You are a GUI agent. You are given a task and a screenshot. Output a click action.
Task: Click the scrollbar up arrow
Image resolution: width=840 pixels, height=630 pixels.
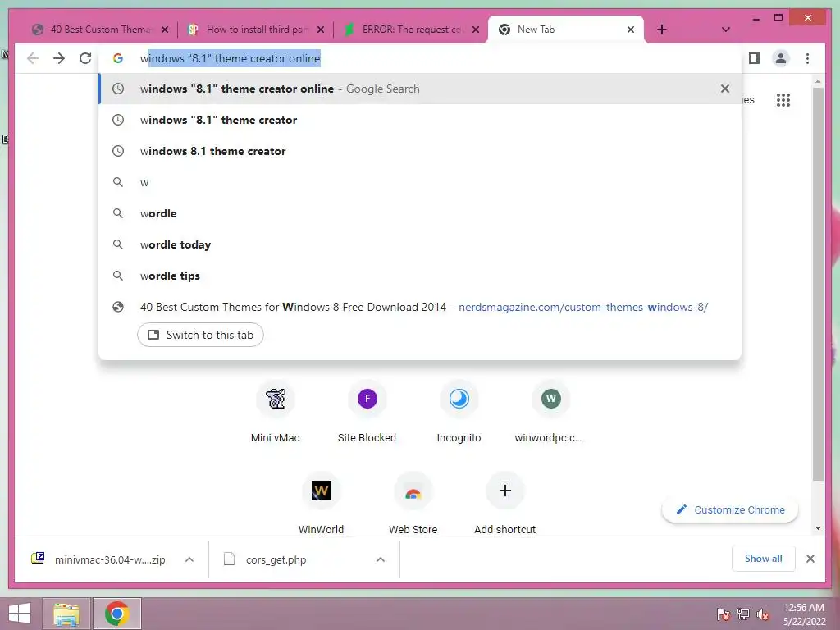(x=818, y=81)
